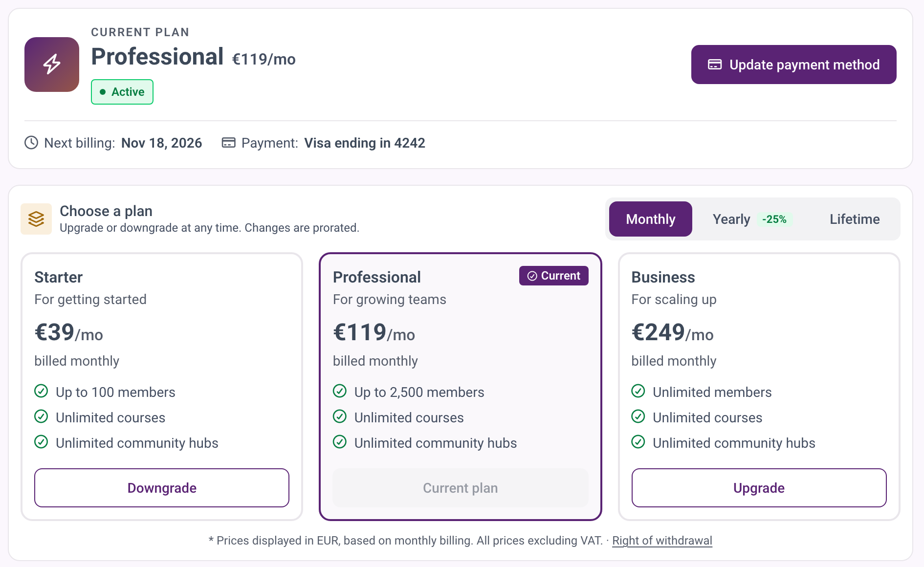The image size is (924, 567).
Task: Upgrade to the Business plan
Action: (x=759, y=488)
